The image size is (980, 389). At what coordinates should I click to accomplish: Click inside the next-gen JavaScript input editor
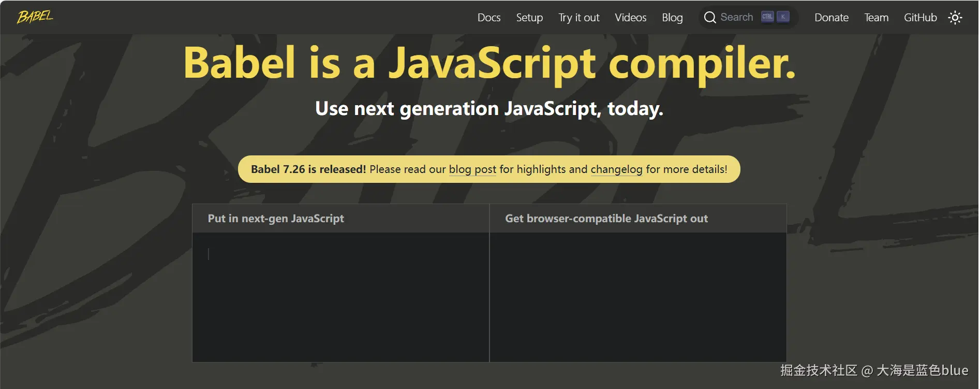click(340, 297)
